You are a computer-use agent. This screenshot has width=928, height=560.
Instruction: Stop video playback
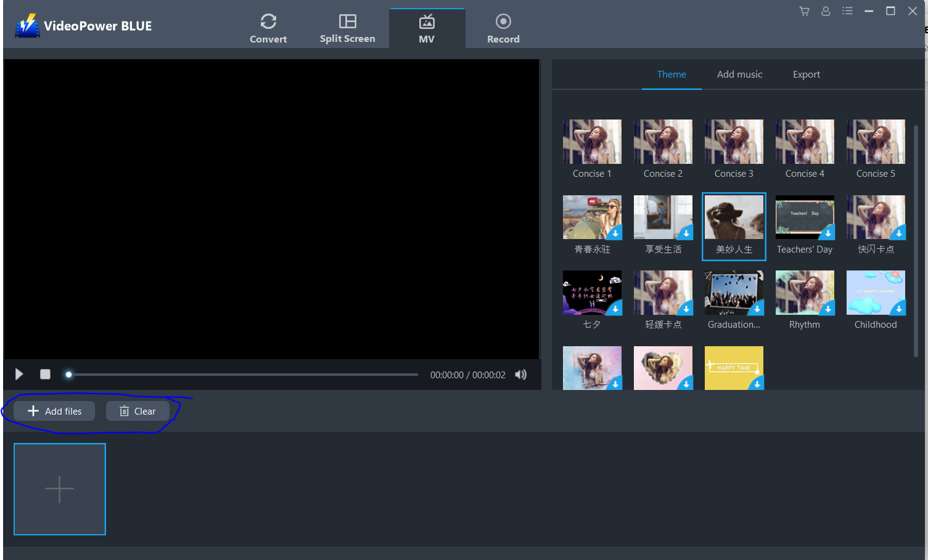coord(44,374)
